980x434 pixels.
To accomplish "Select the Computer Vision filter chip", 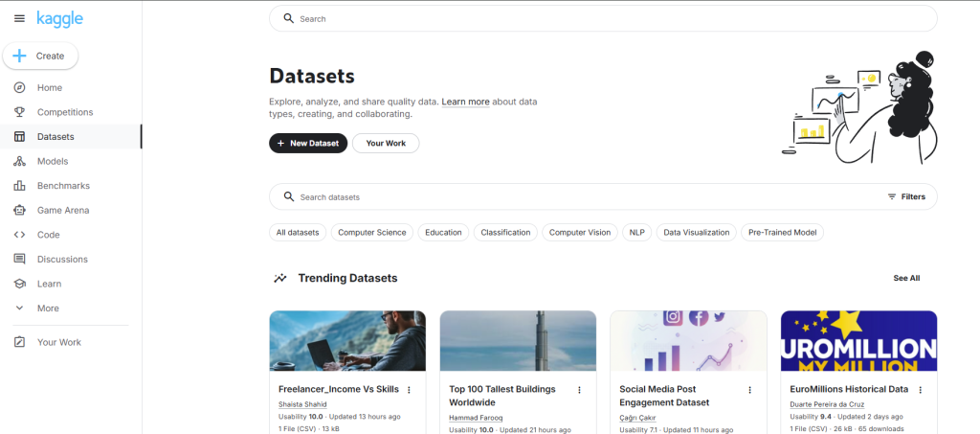I will point(579,232).
